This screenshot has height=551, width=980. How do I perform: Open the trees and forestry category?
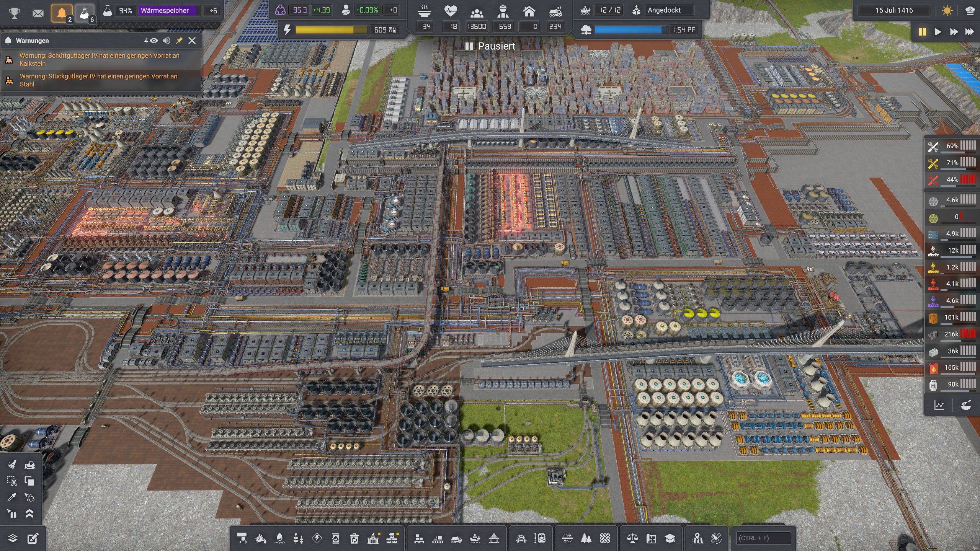pos(586,539)
